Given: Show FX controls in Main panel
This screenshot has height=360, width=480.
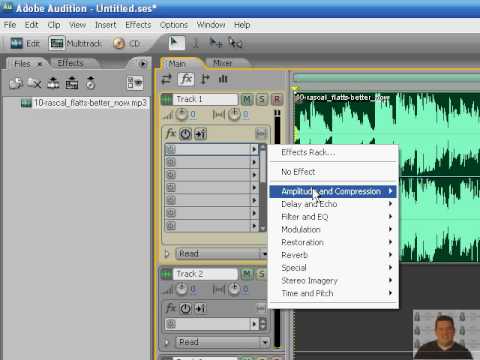Looking at the screenshot, I should (x=186, y=79).
